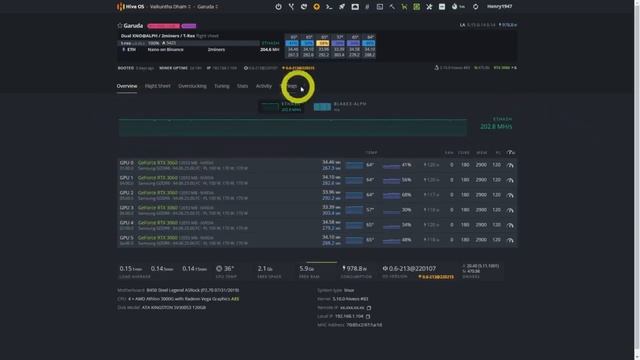Click the Hive OS logo
Screen dimensions: 640x360
(x=131, y=7)
